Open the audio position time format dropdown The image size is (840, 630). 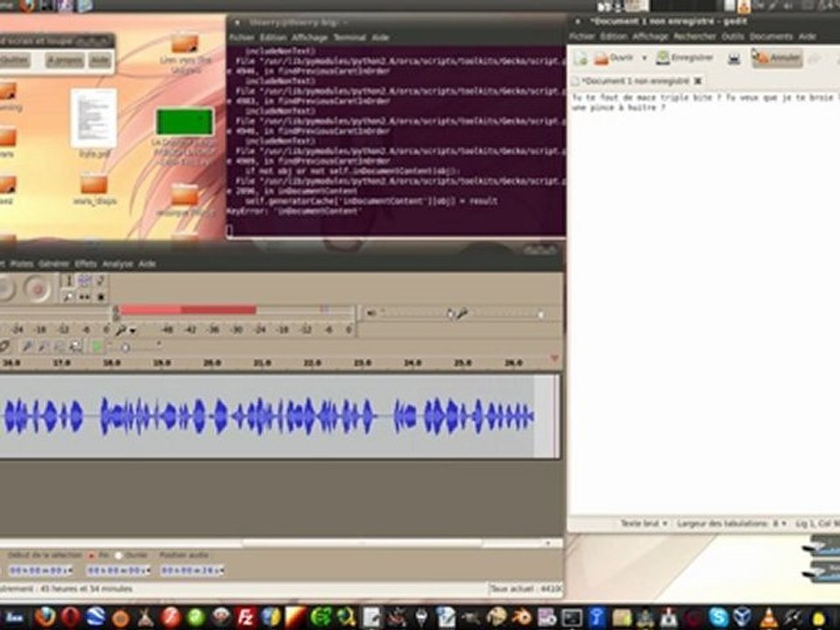[x=221, y=571]
